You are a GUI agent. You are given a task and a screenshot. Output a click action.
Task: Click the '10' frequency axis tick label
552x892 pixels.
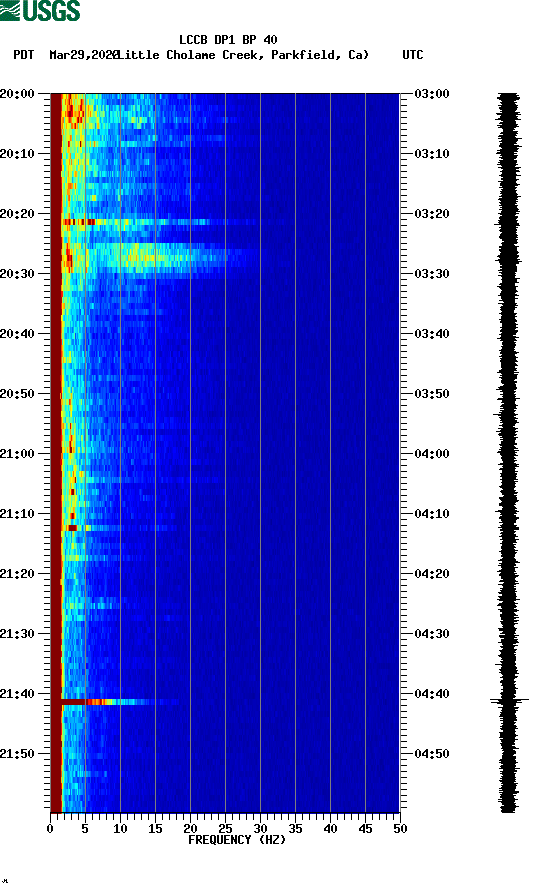(120, 829)
